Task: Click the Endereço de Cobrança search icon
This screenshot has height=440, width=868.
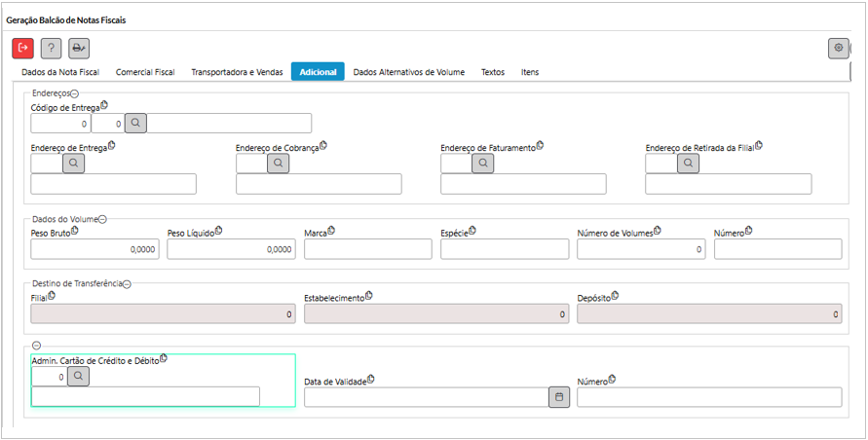Action: point(279,164)
